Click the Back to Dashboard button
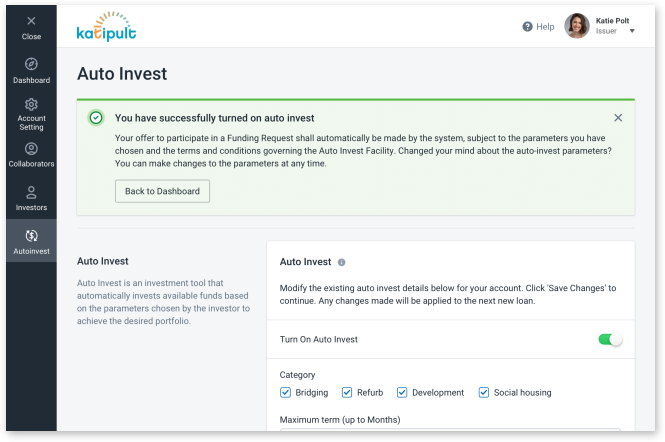Screen dimensions: 665x442 tap(162, 191)
